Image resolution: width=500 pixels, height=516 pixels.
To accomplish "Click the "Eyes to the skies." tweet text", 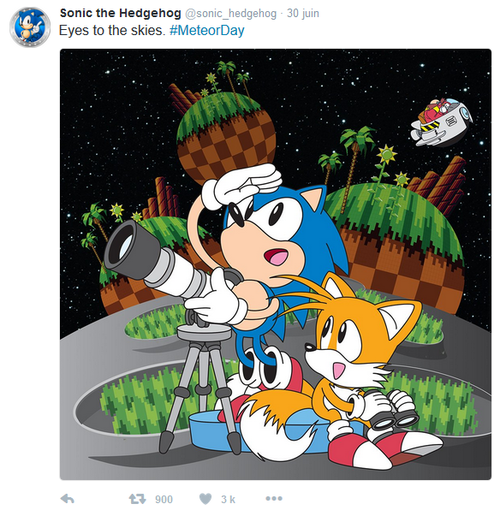I will tap(112, 30).
